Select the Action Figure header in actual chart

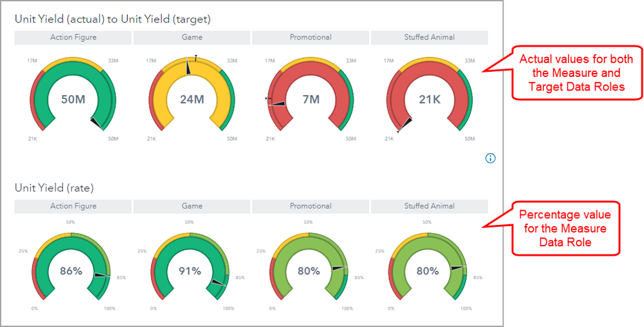[x=73, y=37]
